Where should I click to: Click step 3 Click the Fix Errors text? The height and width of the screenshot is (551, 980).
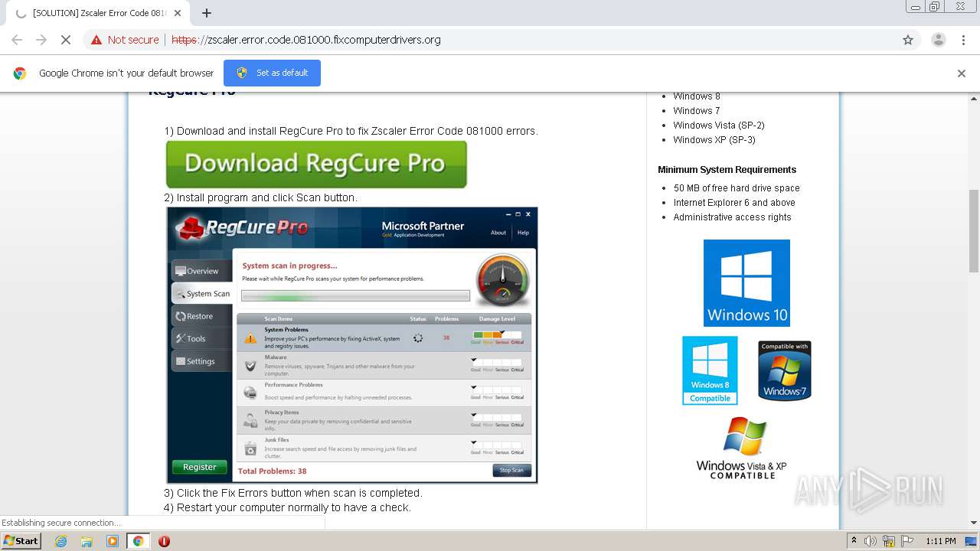pos(293,493)
